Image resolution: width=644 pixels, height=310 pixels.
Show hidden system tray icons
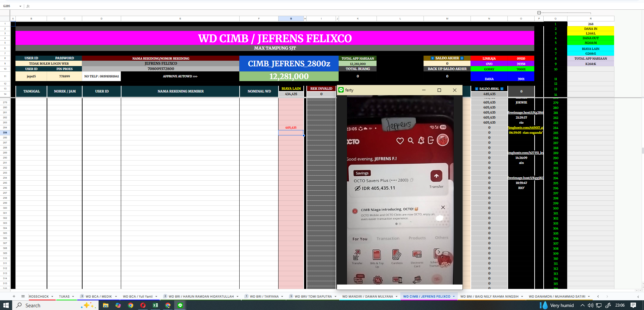(583, 305)
